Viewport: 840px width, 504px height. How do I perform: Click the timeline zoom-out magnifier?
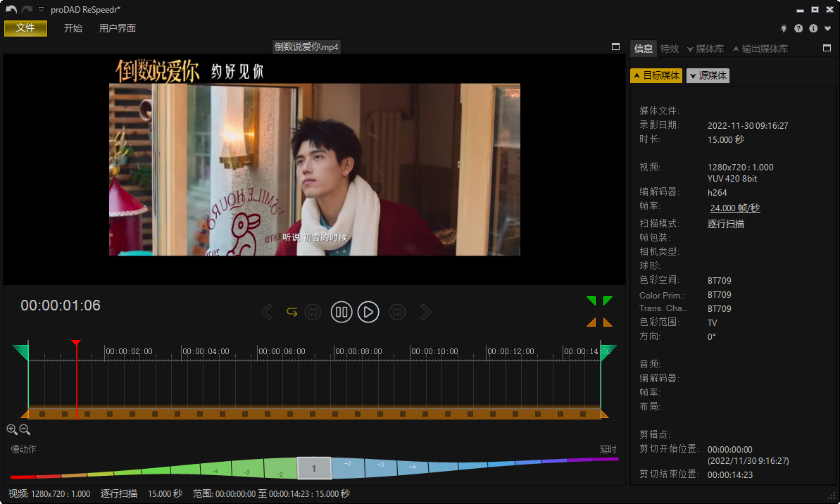(25, 429)
